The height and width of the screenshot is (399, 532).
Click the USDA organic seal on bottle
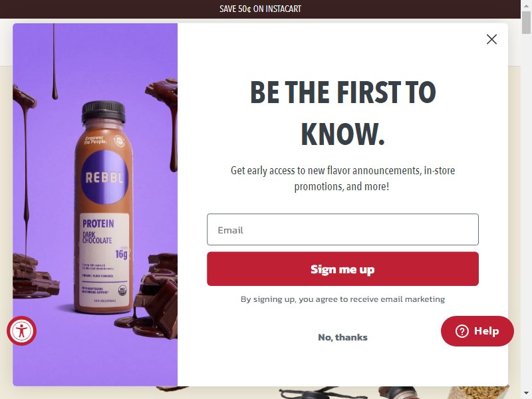[122, 291]
